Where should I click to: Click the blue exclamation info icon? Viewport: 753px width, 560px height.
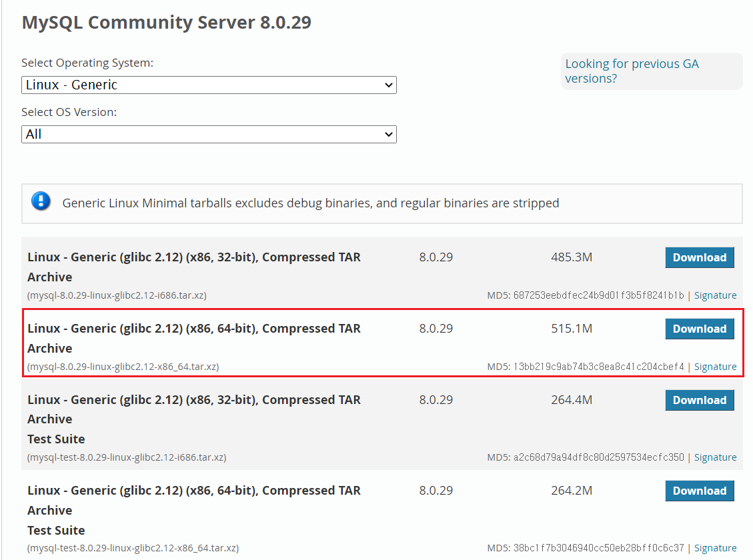[41, 201]
